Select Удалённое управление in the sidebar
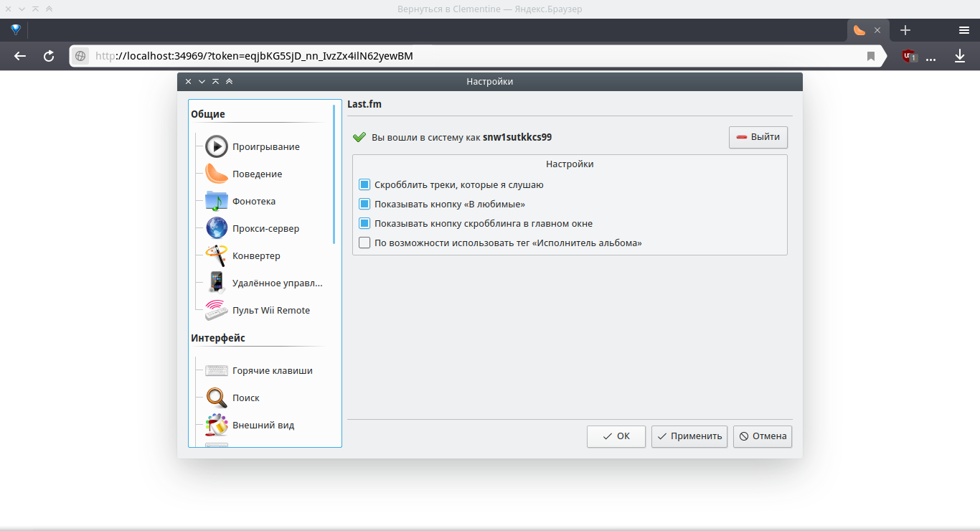Screen dimensions: 980x531 264,283
